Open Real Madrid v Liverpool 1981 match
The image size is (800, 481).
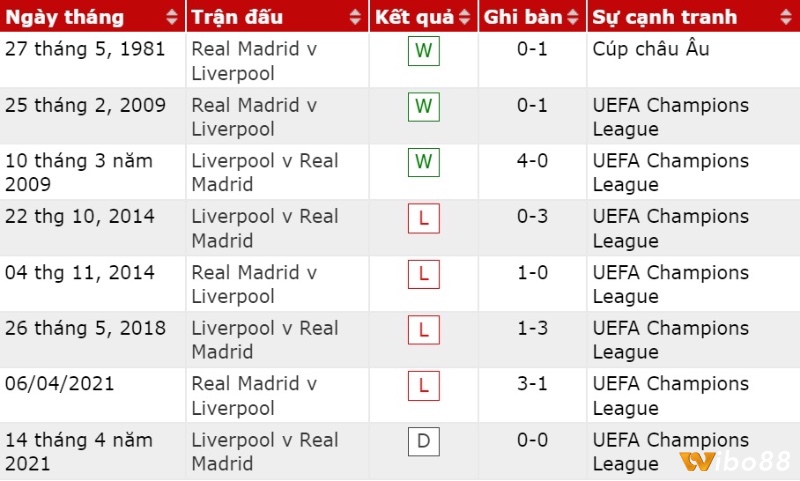(x=254, y=61)
